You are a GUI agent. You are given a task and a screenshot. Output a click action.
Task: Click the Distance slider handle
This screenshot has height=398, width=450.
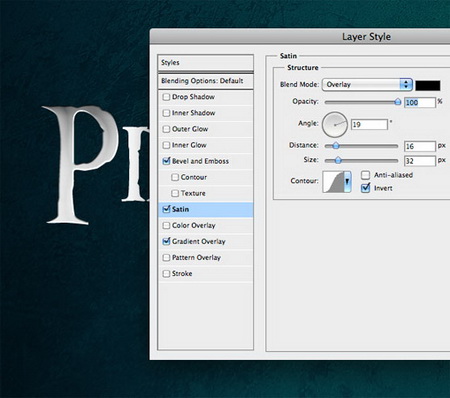[336, 146]
